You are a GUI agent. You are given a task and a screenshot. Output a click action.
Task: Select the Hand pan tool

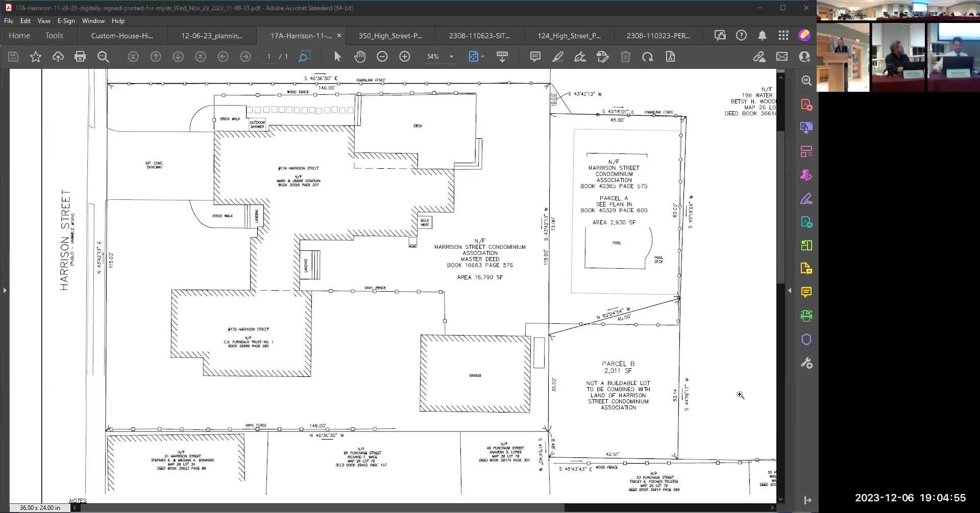click(360, 57)
